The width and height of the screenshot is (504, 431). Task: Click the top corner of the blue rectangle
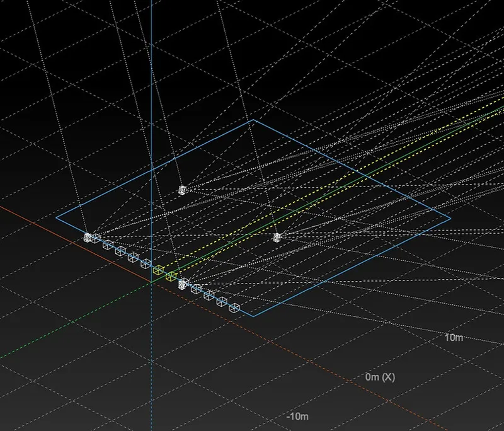[253, 120]
